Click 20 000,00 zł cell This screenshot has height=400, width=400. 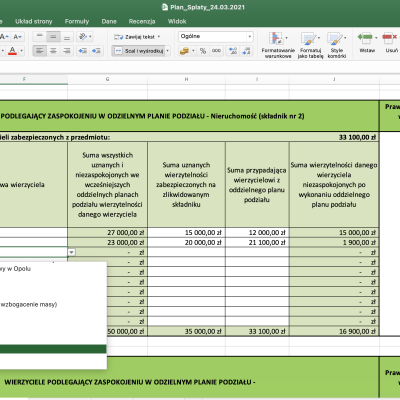pos(186,242)
